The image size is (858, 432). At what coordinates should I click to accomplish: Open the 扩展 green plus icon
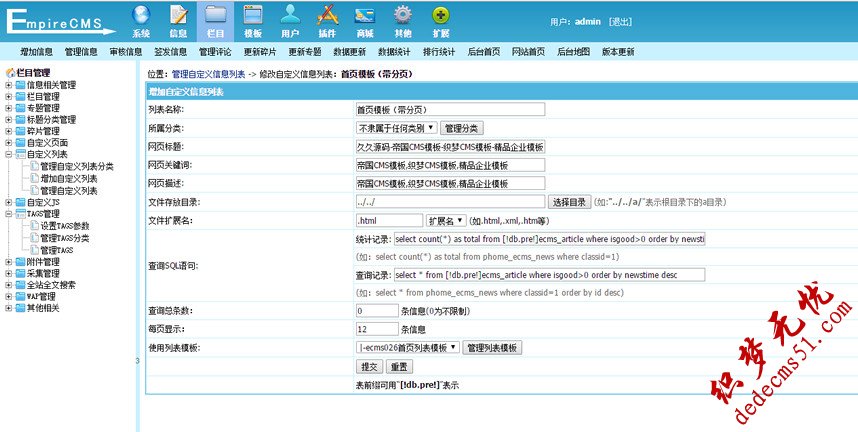(x=440, y=15)
